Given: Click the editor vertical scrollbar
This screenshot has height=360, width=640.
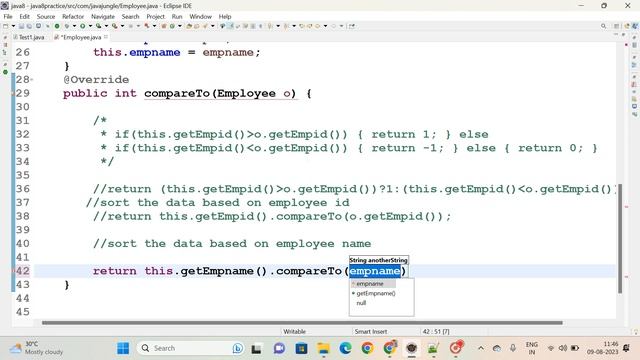Looking at the screenshot, I should (x=620, y=239).
